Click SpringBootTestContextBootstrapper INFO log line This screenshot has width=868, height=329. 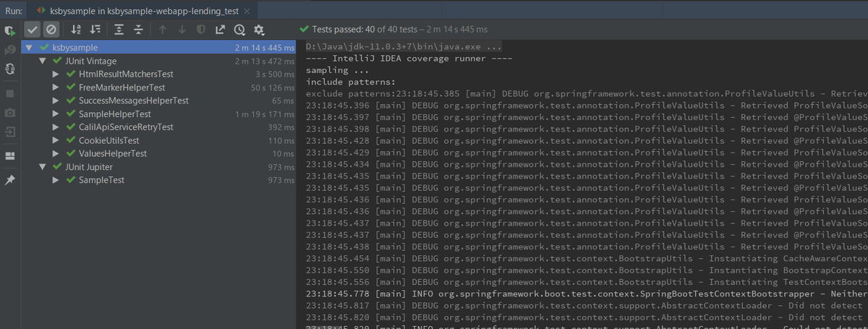(587, 294)
